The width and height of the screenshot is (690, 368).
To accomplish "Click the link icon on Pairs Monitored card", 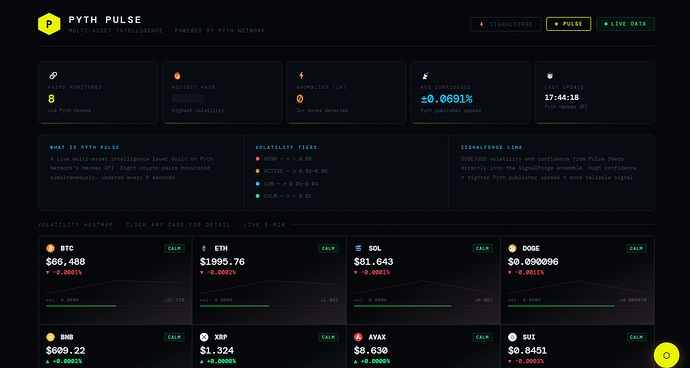I will tap(53, 76).
